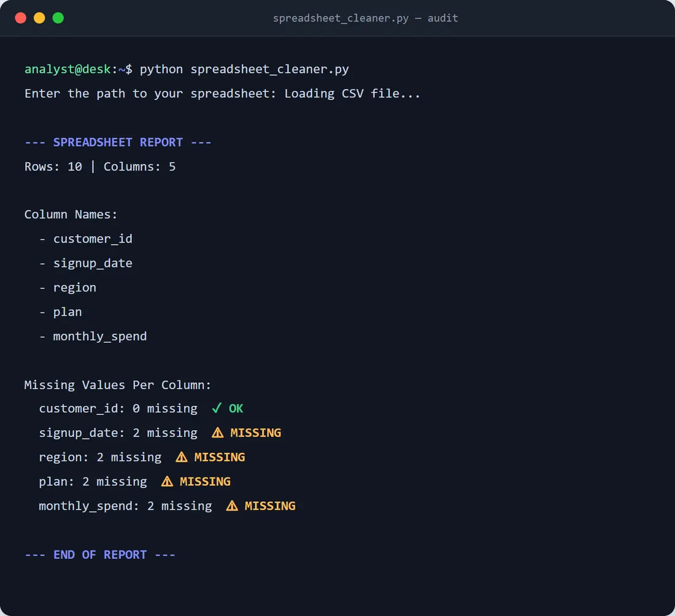This screenshot has width=675, height=616.
Task: Click the yellow minimize window button
Action: pos(39,18)
